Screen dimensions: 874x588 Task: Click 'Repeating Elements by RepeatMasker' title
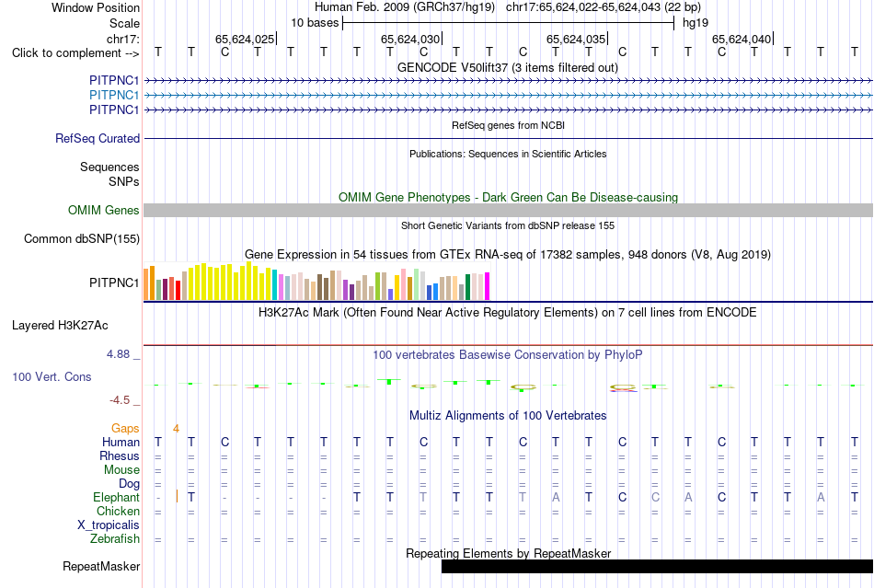pos(508,553)
